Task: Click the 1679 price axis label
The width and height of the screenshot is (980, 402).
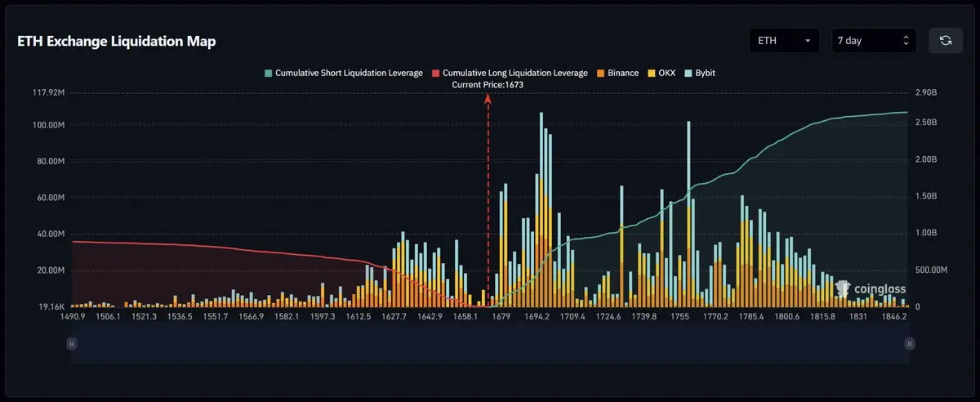Action: point(501,317)
